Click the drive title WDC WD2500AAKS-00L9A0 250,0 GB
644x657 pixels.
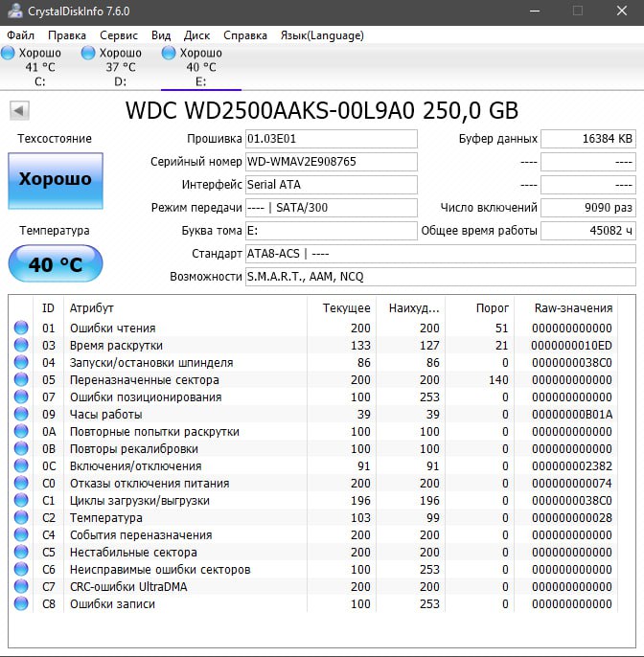coord(322,111)
